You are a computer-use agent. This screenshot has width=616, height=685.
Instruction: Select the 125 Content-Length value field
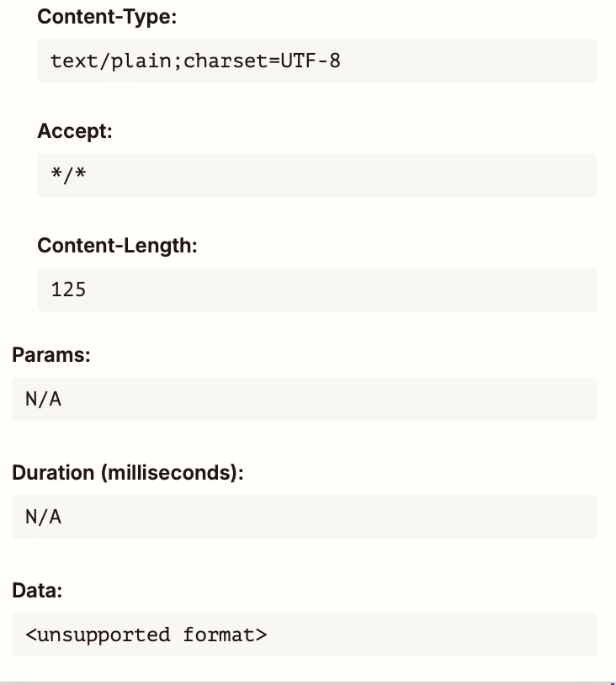coord(317,289)
